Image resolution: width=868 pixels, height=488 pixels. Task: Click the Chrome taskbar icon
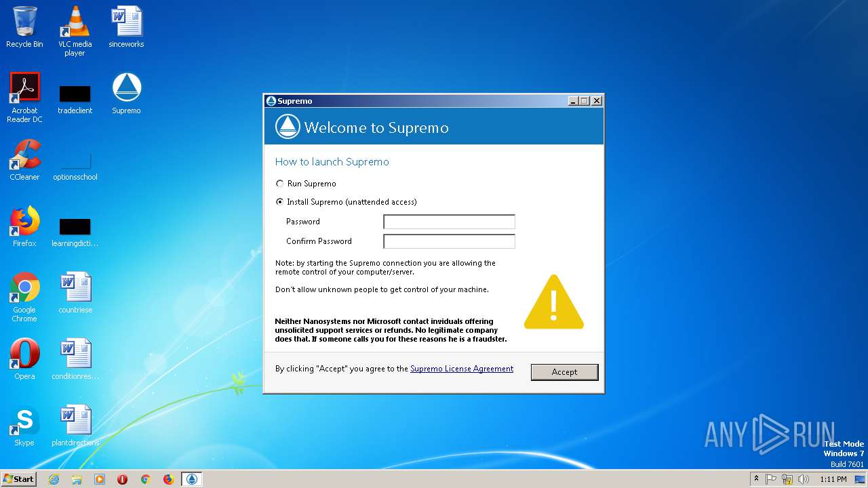pyautogui.click(x=145, y=479)
